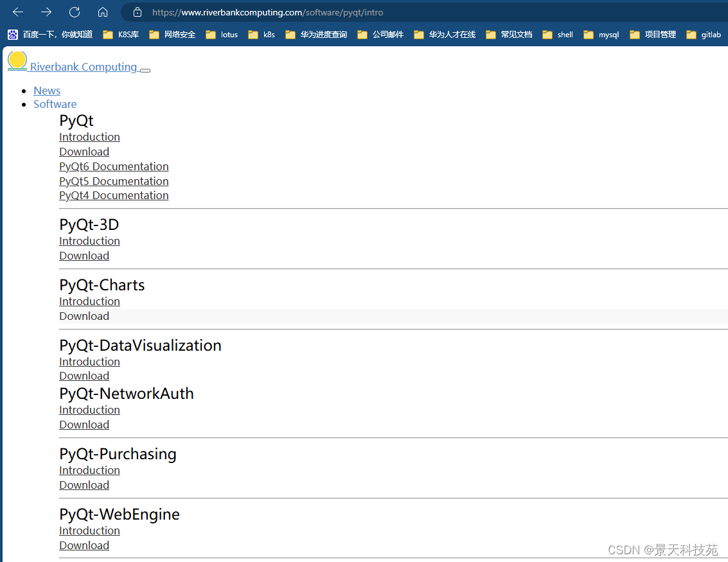The height and width of the screenshot is (562, 728).
Task: Open the PyQt Introduction link
Action: coord(89,137)
